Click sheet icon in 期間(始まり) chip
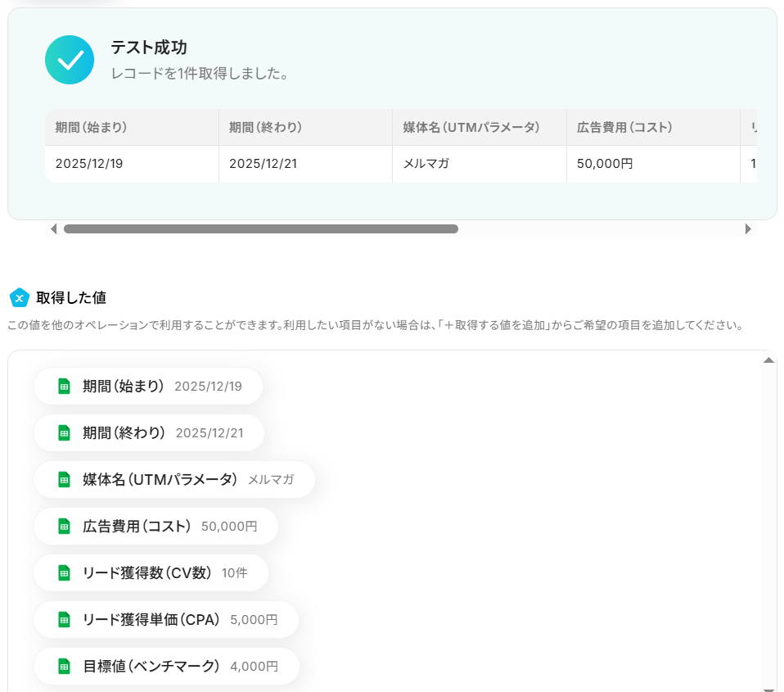 [64, 387]
